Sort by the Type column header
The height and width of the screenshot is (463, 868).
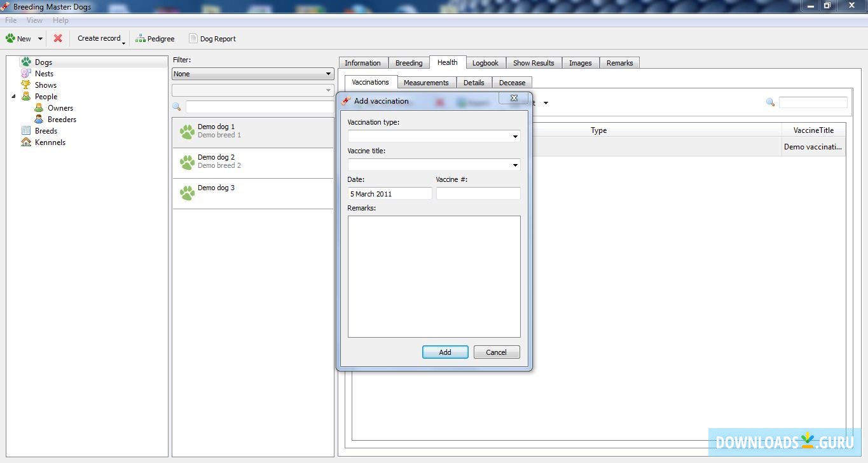click(598, 130)
